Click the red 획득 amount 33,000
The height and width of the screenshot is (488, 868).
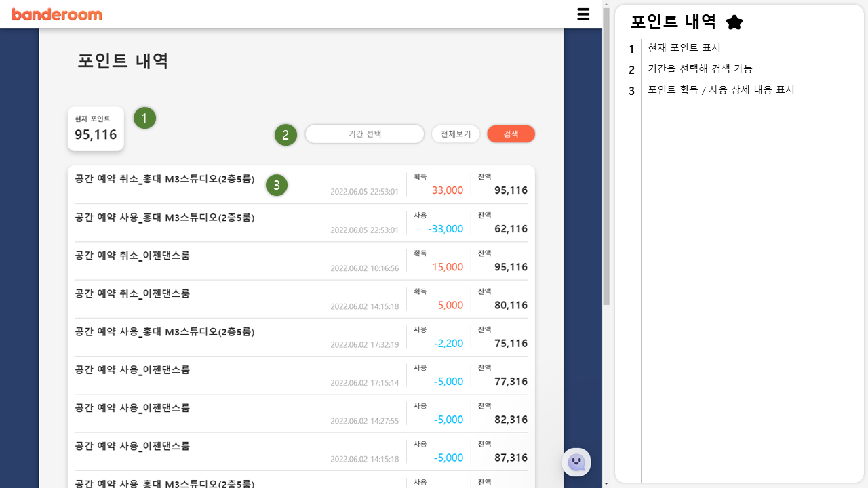tap(448, 190)
